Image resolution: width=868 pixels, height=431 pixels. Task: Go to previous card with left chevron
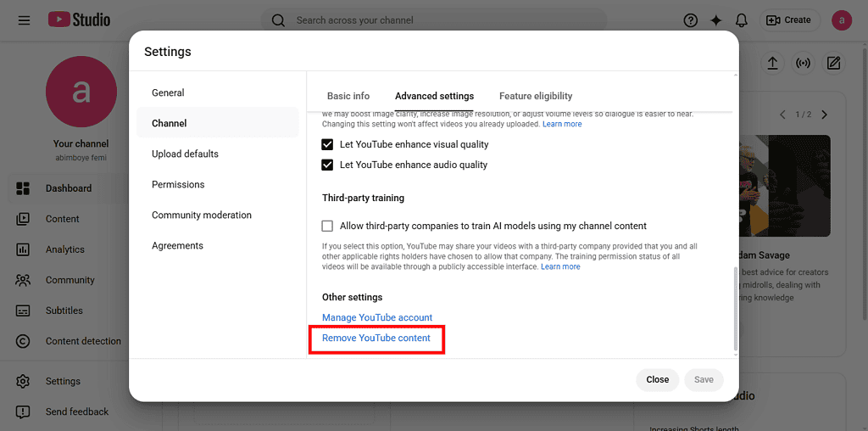782,115
